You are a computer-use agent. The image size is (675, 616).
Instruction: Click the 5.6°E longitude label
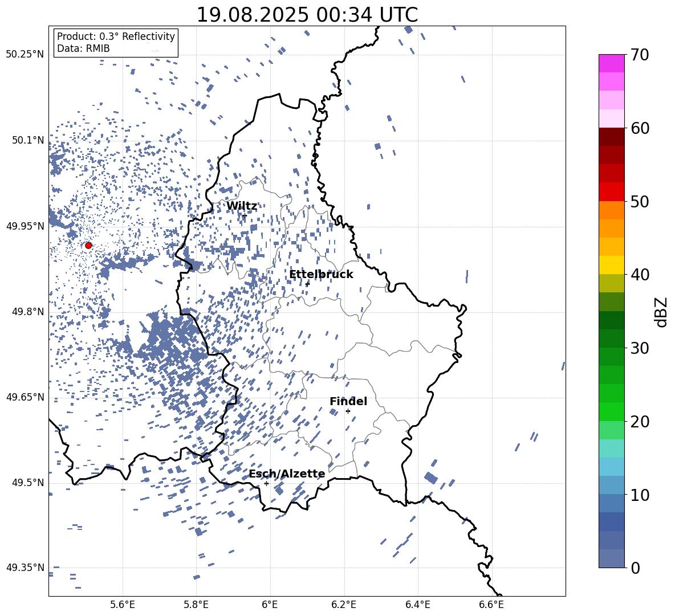tap(123, 605)
